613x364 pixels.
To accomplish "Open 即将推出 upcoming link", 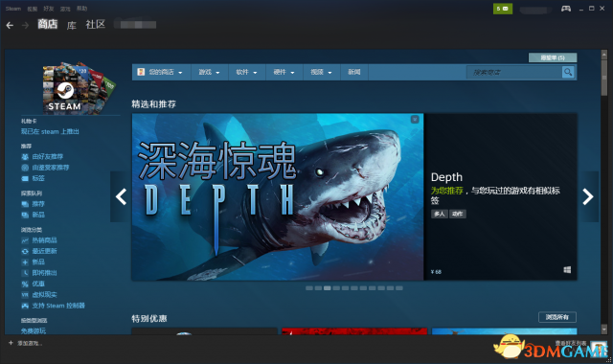I will tap(45, 273).
